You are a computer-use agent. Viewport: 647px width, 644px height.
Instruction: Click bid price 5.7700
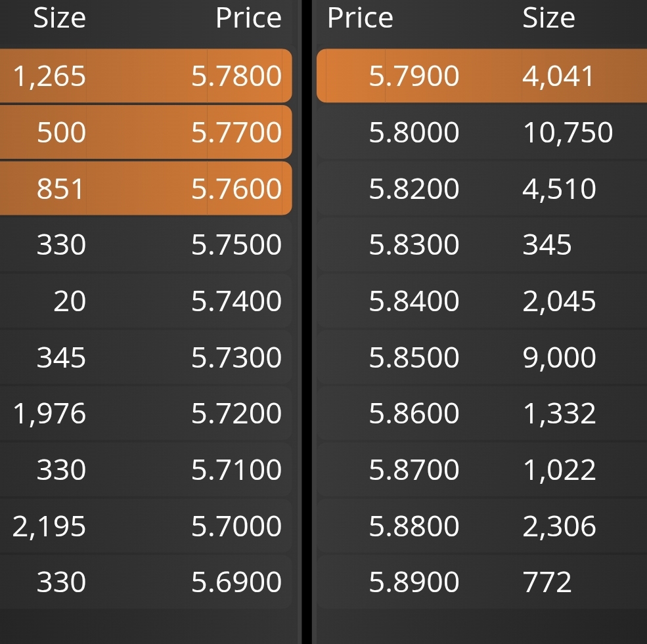236,133
